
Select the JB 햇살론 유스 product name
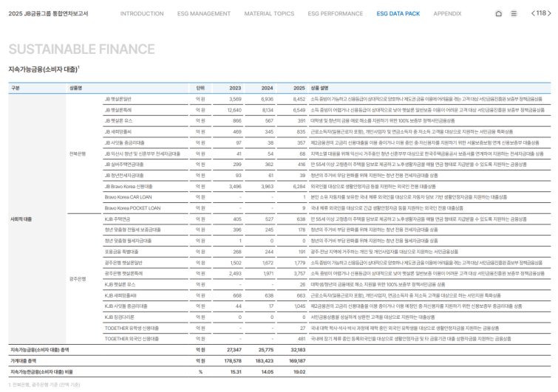[x=118, y=121]
